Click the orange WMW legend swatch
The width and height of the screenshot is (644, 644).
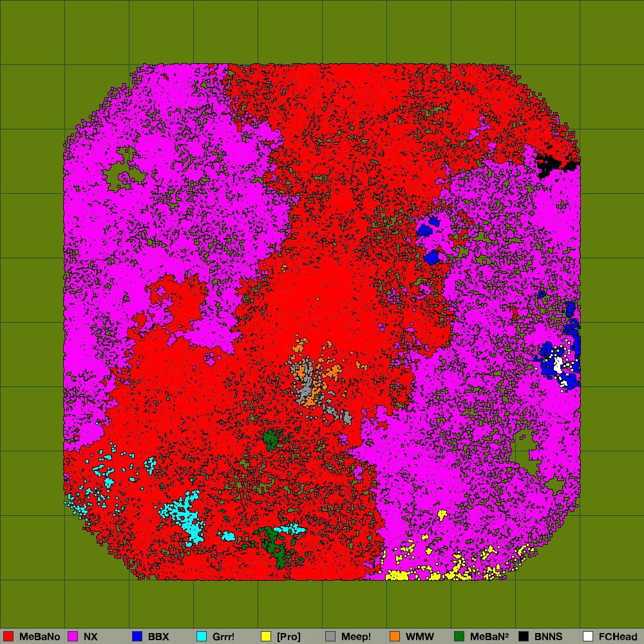pos(395,636)
